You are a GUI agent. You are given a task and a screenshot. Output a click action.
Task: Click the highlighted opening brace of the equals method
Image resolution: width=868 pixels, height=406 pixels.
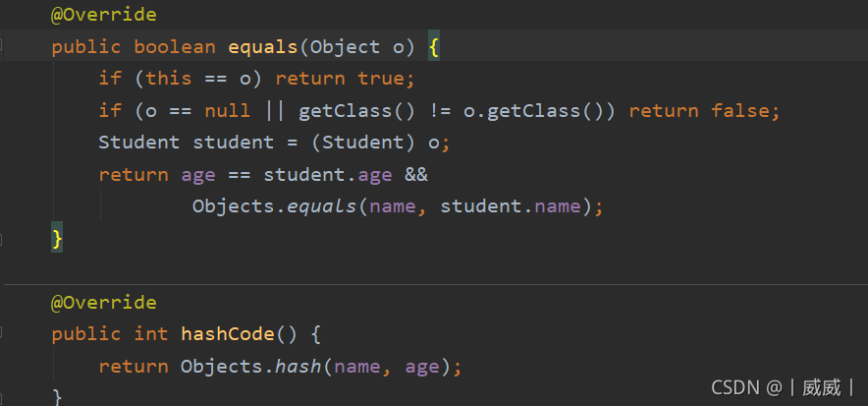click(x=434, y=46)
